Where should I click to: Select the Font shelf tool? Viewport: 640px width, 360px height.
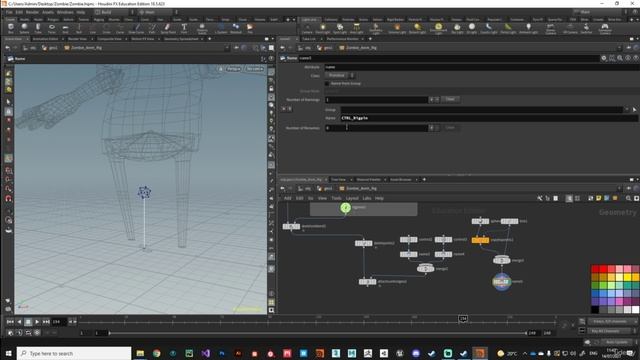click(184, 28)
